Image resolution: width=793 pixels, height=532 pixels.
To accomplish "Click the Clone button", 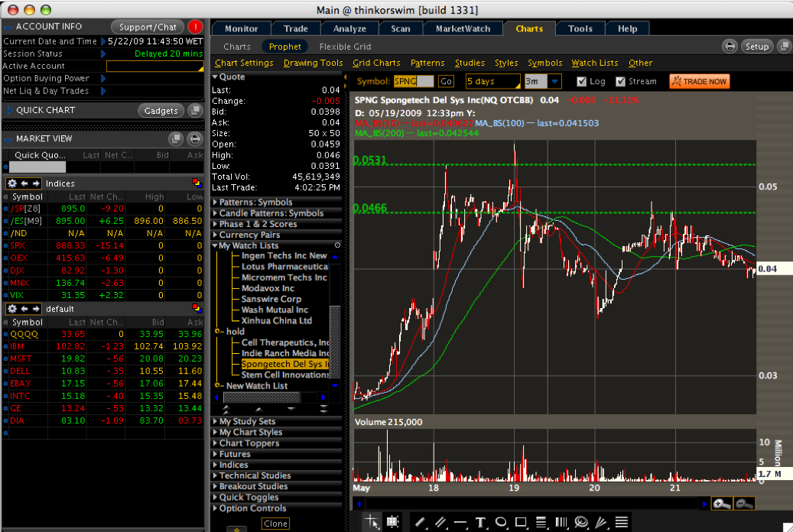I will 275,524.
